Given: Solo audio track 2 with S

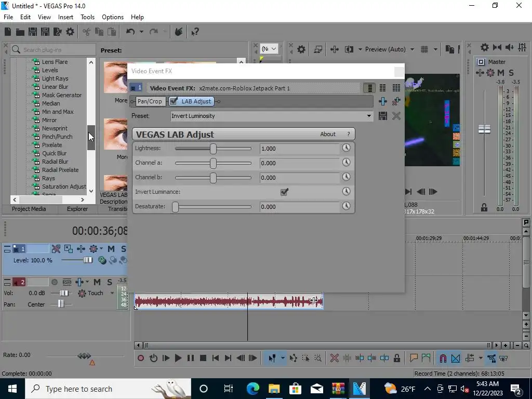Looking at the screenshot, I should [109, 282].
